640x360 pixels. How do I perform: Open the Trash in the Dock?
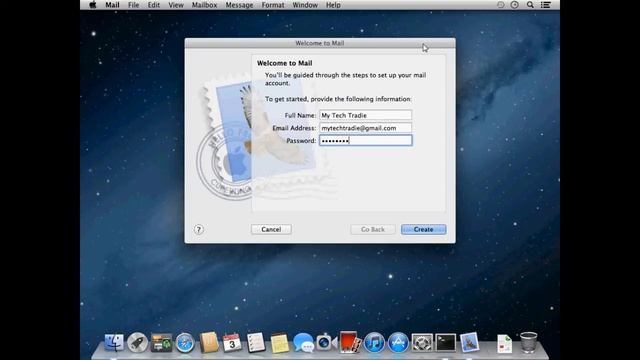529,342
